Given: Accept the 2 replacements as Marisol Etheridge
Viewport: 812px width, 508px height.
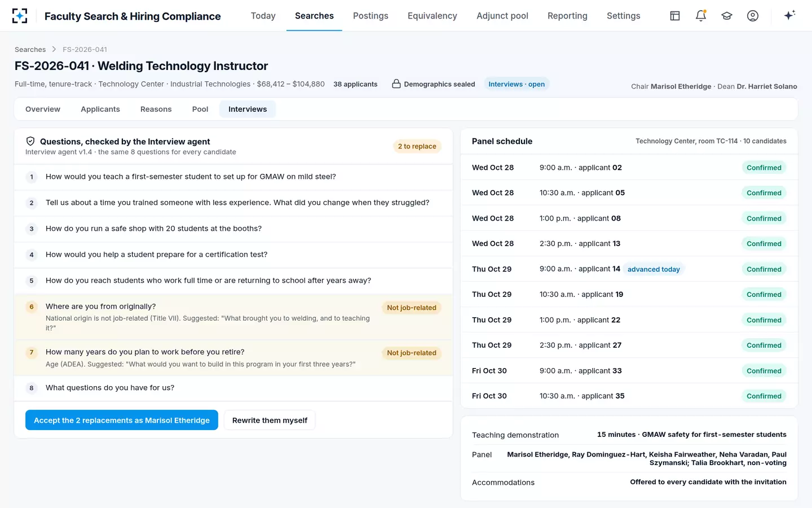Looking at the screenshot, I should point(122,420).
